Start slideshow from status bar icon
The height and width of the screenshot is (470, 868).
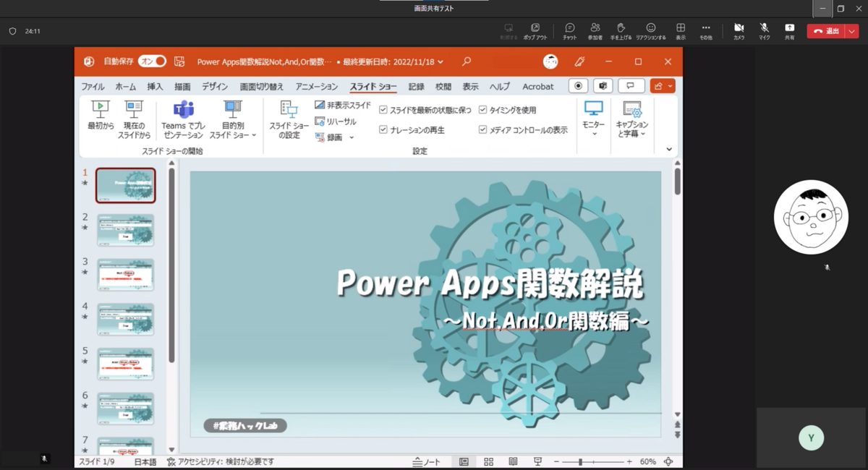coord(537,461)
